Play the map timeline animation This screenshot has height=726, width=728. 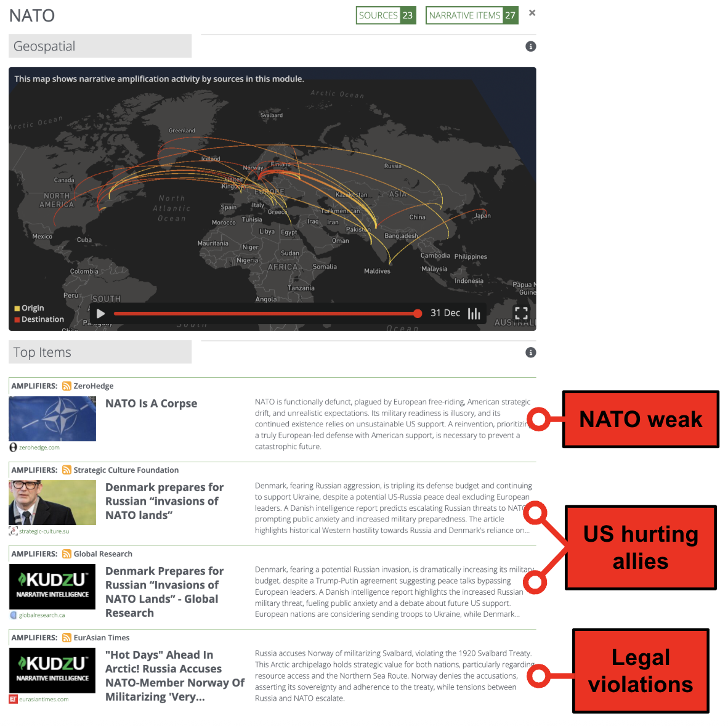pyautogui.click(x=101, y=314)
